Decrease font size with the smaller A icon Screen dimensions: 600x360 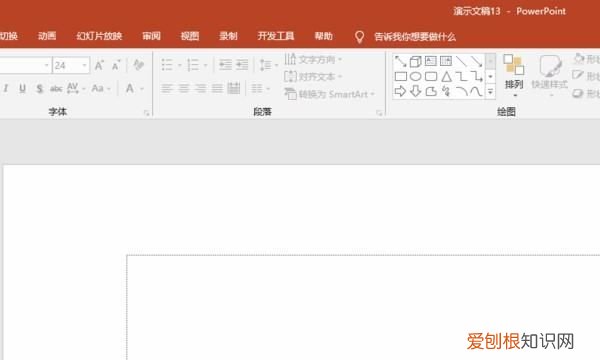coord(116,65)
